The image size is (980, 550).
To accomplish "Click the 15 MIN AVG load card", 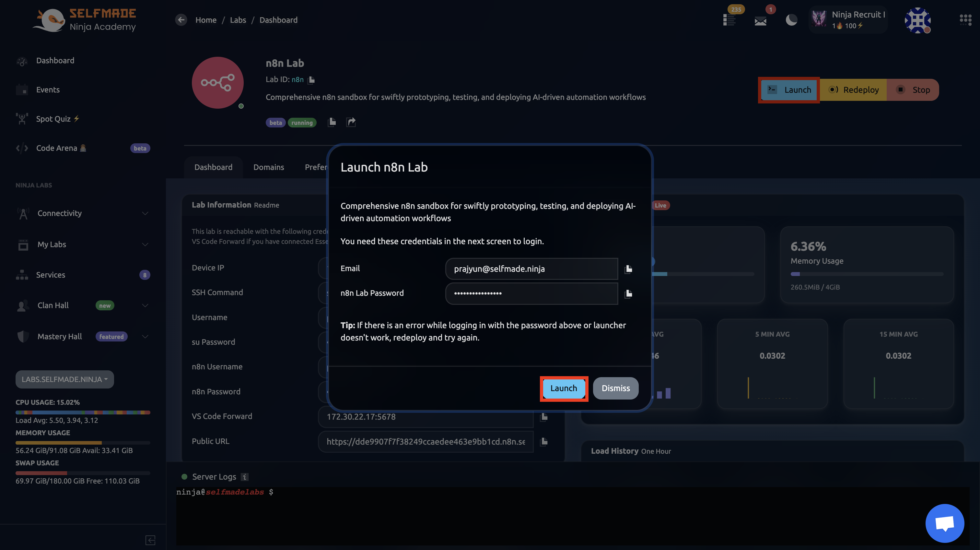I will (898, 364).
